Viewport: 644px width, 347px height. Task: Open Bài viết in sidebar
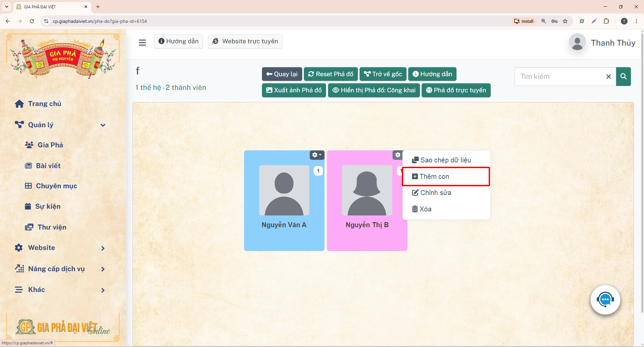point(43,166)
